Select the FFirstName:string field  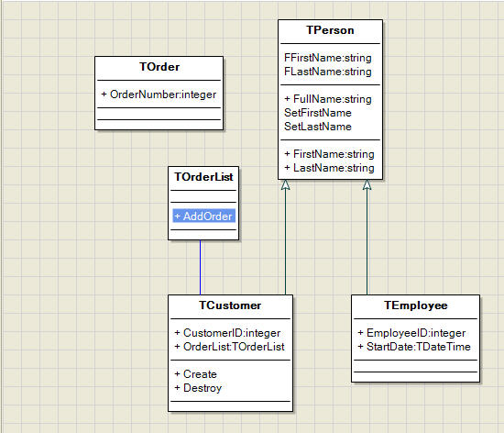pos(327,58)
